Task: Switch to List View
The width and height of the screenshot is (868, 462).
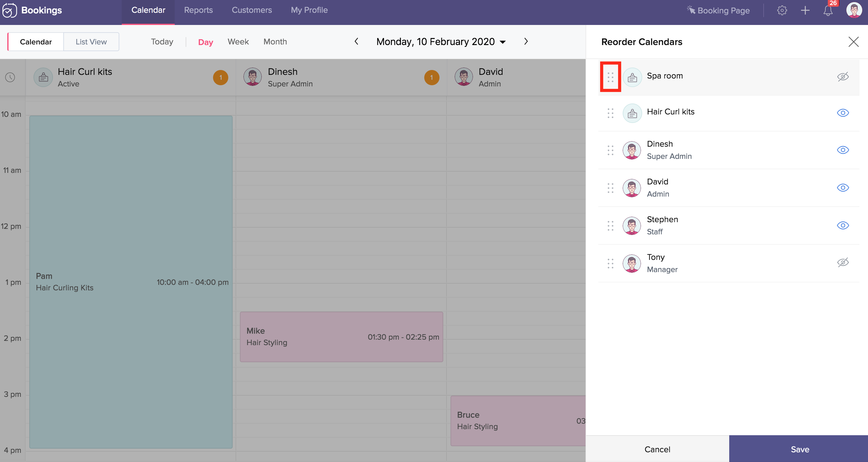Action: (91, 42)
